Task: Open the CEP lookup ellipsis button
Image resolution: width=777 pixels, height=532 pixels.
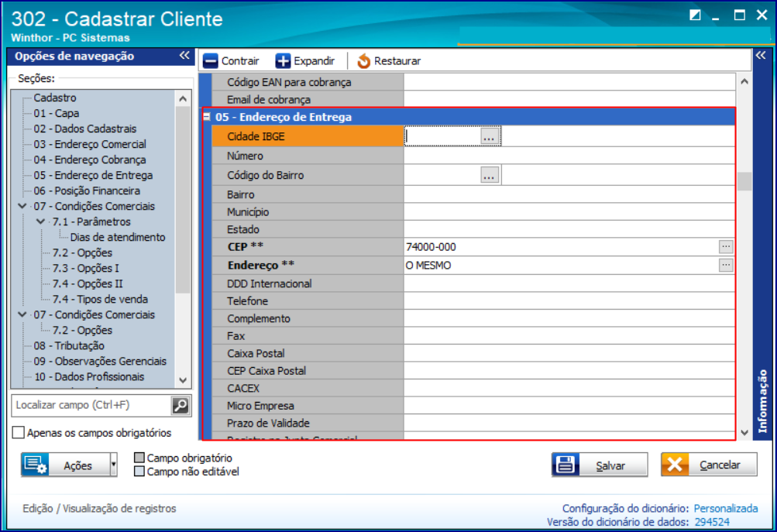Action: coord(726,246)
